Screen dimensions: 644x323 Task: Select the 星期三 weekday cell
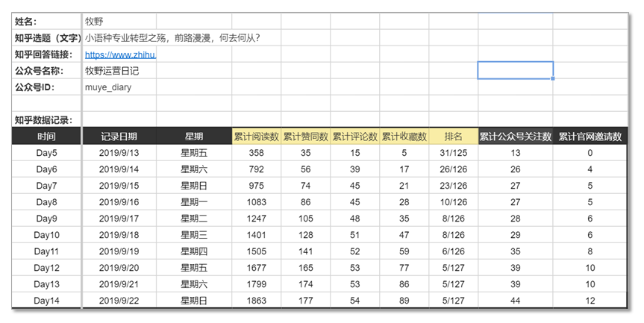tap(194, 235)
